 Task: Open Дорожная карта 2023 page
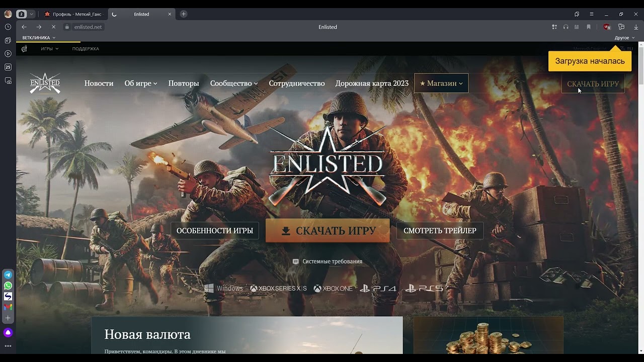[x=372, y=83]
